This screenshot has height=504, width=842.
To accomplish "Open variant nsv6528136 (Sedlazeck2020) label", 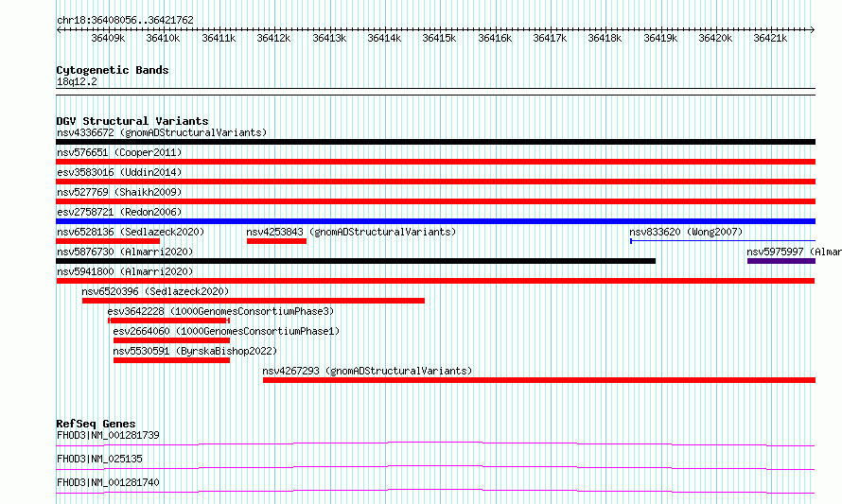I will 131,232.
